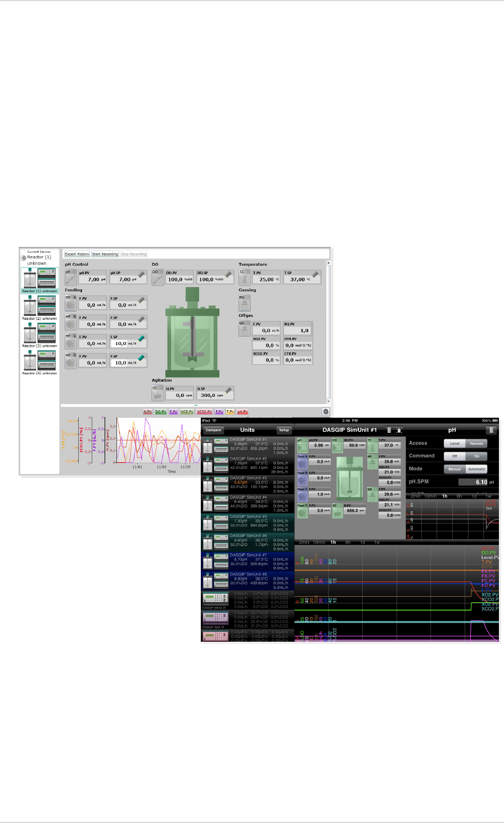Click the MX gassing module icon
Screen dimensions: 504x823
[244, 303]
